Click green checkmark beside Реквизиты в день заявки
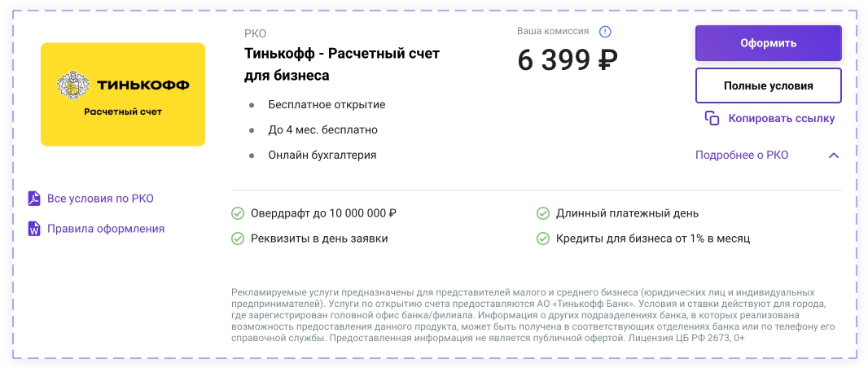The image size is (868, 368). [x=238, y=239]
